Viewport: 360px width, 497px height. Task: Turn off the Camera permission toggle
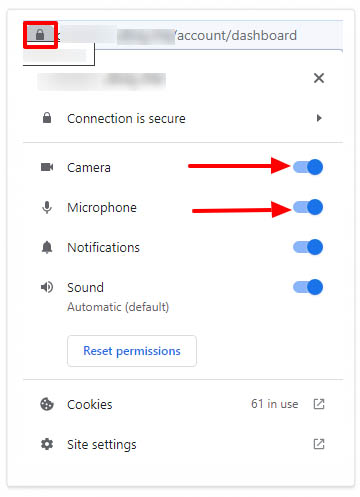pos(308,167)
